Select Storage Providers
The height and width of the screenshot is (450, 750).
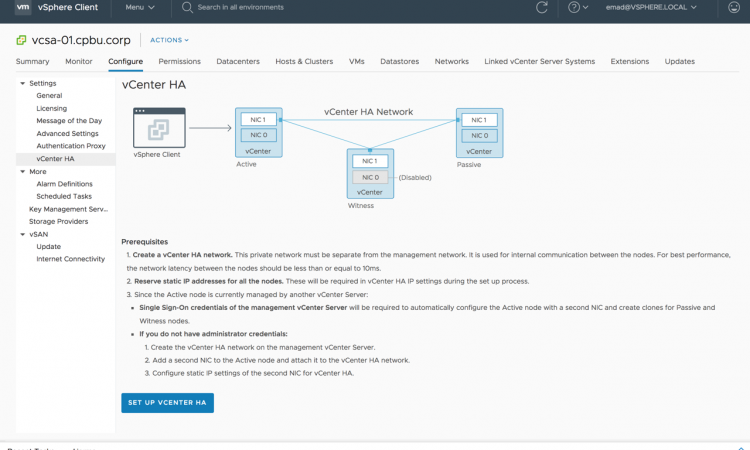(x=58, y=221)
